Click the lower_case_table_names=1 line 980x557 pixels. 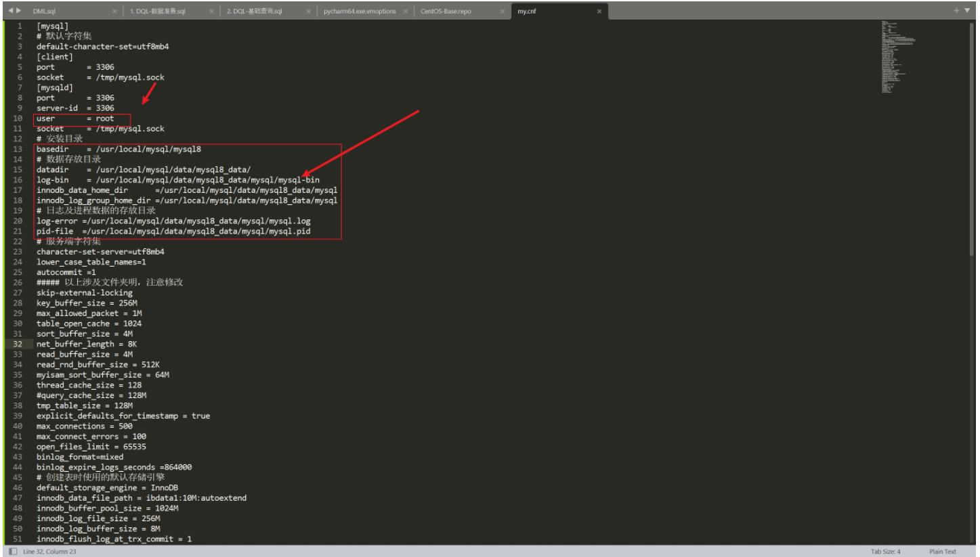[x=91, y=262]
